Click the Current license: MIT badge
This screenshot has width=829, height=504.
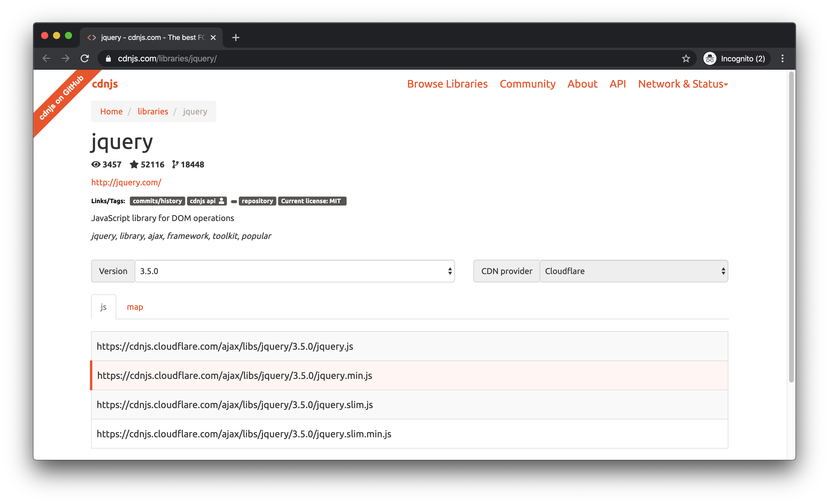(x=312, y=201)
